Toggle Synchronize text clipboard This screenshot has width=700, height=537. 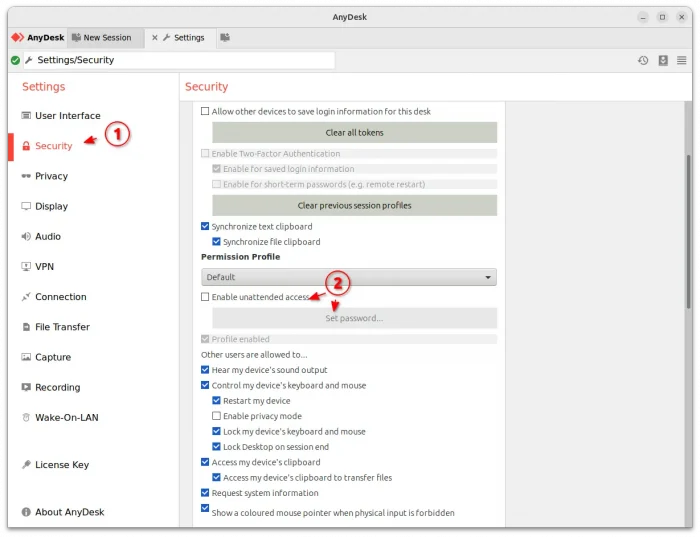point(205,226)
